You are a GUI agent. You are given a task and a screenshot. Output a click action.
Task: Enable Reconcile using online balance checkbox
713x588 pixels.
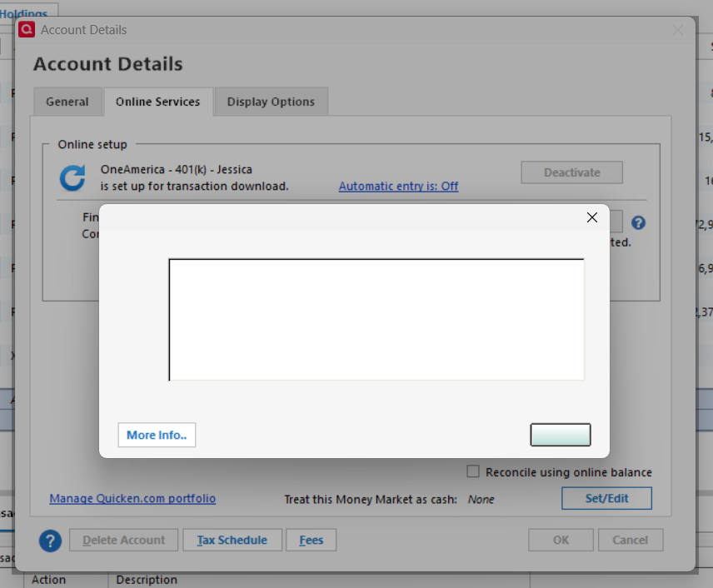[x=473, y=471]
